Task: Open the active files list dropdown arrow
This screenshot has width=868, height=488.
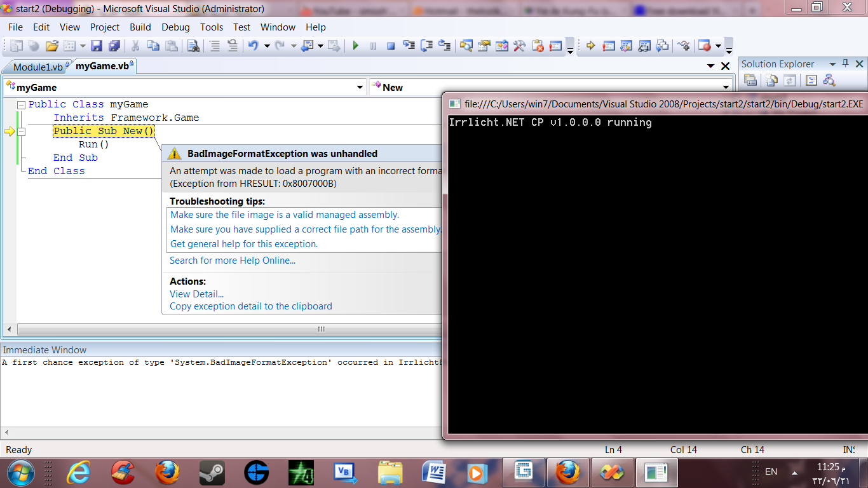Action: pos(711,66)
